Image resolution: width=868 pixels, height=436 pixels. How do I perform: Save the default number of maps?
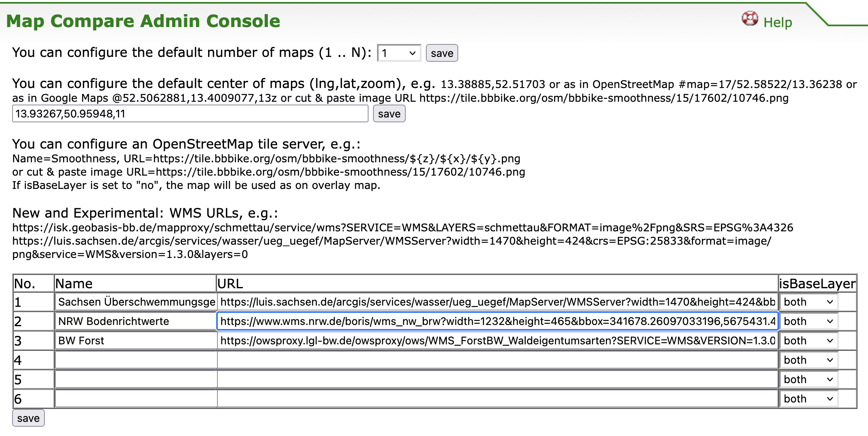[x=442, y=53]
